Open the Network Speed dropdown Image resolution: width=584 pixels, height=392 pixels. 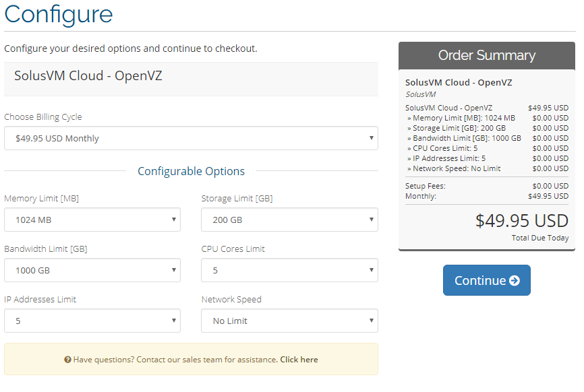[x=289, y=321]
